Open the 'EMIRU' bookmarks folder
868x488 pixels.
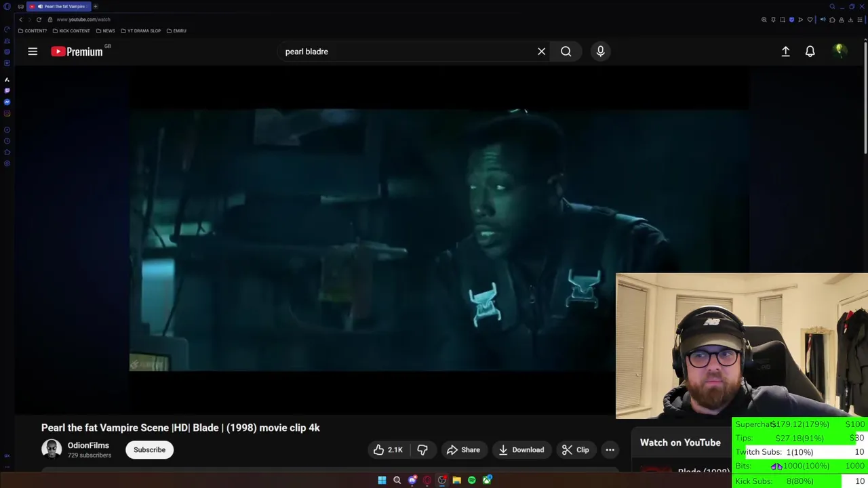pyautogui.click(x=176, y=30)
